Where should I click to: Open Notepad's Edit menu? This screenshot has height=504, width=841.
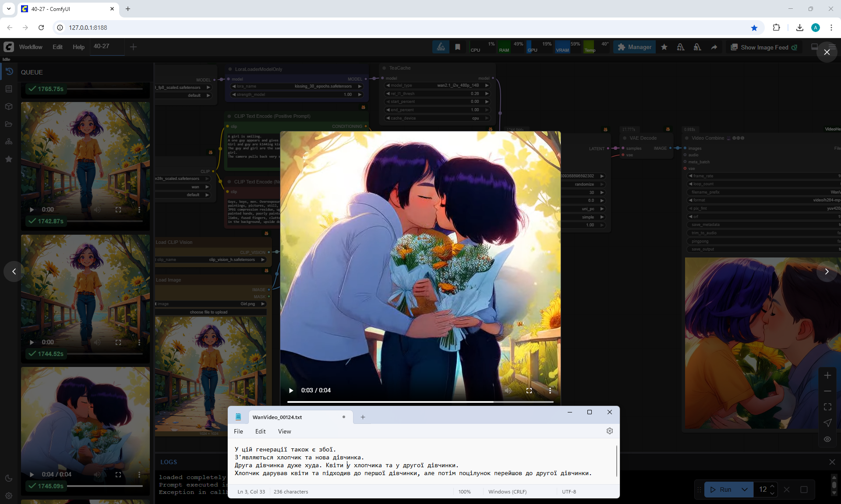[x=260, y=431]
